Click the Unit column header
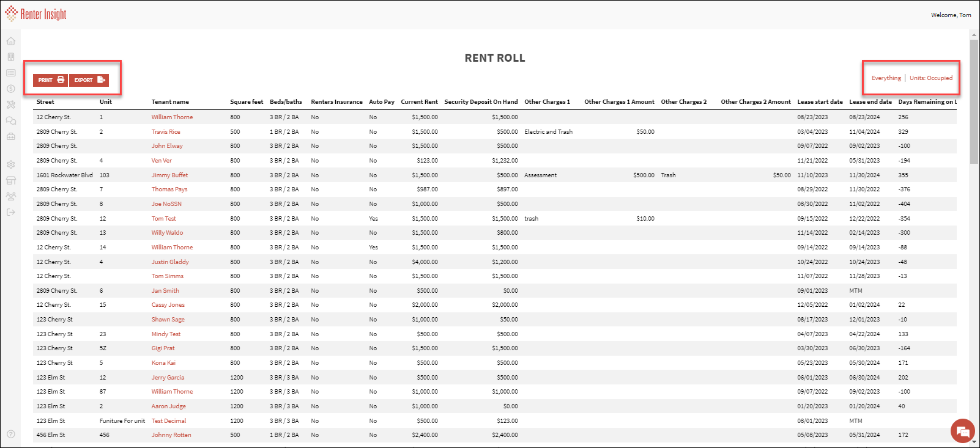 pyautogui.click(x=106, y=101)
